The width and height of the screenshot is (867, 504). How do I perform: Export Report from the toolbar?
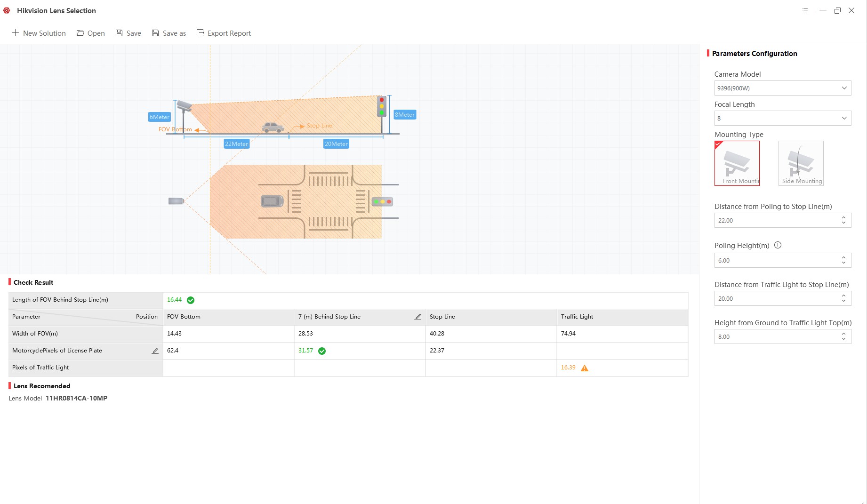224,33
